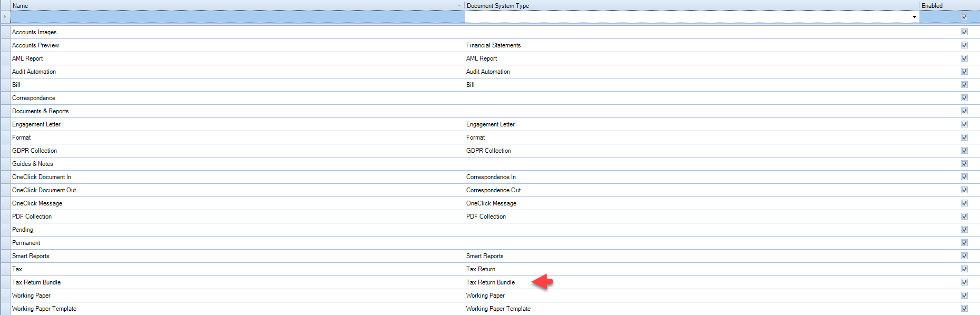The image size is (980, 315).
Task: Toggle Enabled checkbox for Correspondence
Action: (964, 98)
